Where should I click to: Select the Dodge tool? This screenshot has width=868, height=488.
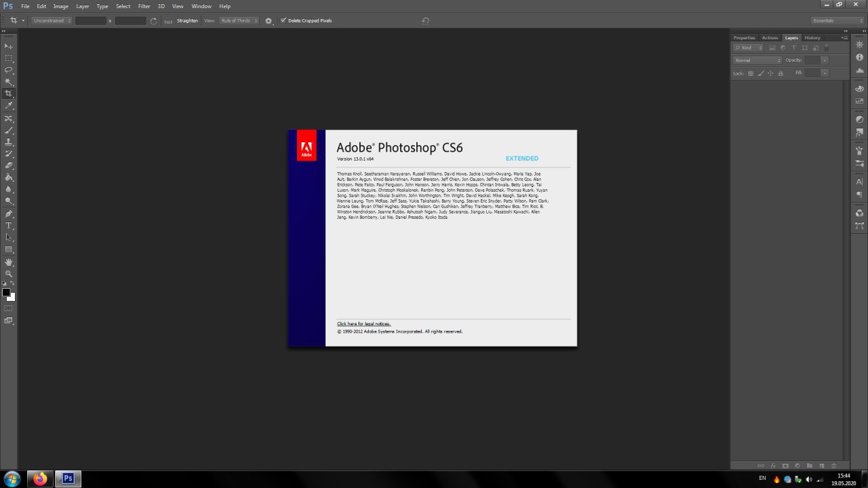(9, 201)
